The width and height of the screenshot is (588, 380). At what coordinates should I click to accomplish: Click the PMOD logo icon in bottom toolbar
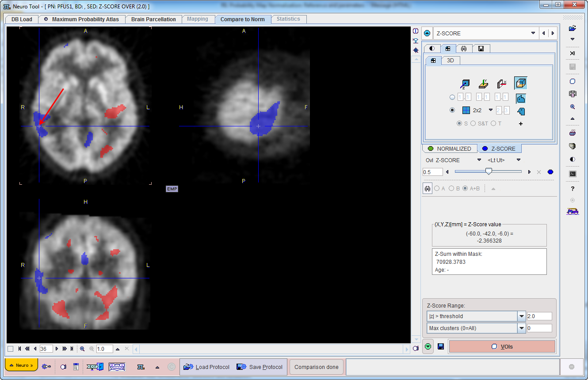point(141,367)
